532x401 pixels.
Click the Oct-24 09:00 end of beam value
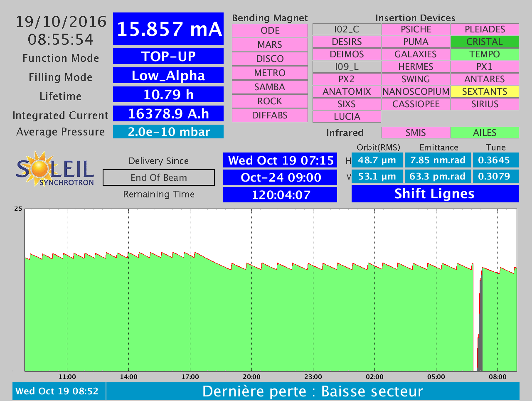point(280,177)
